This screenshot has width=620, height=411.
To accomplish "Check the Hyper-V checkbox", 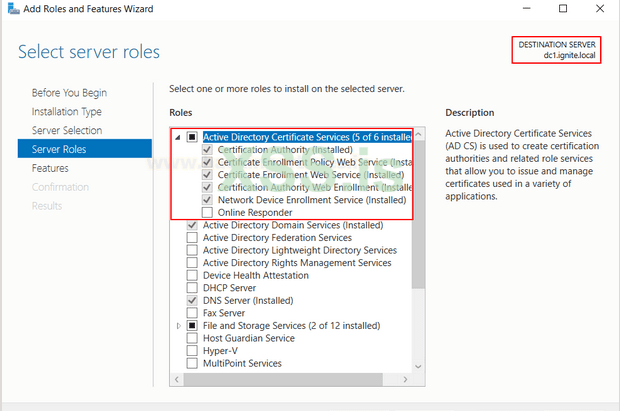I will pos(192,350).
